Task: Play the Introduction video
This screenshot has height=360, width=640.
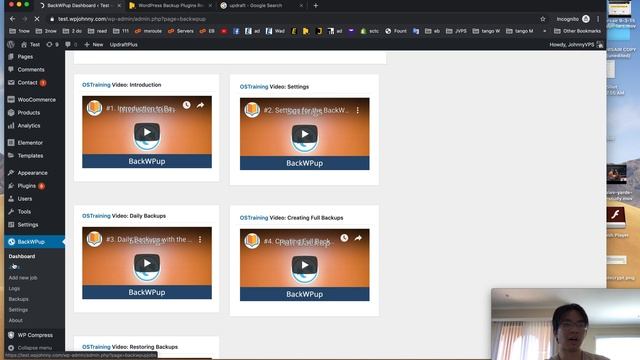Action: 147,132
